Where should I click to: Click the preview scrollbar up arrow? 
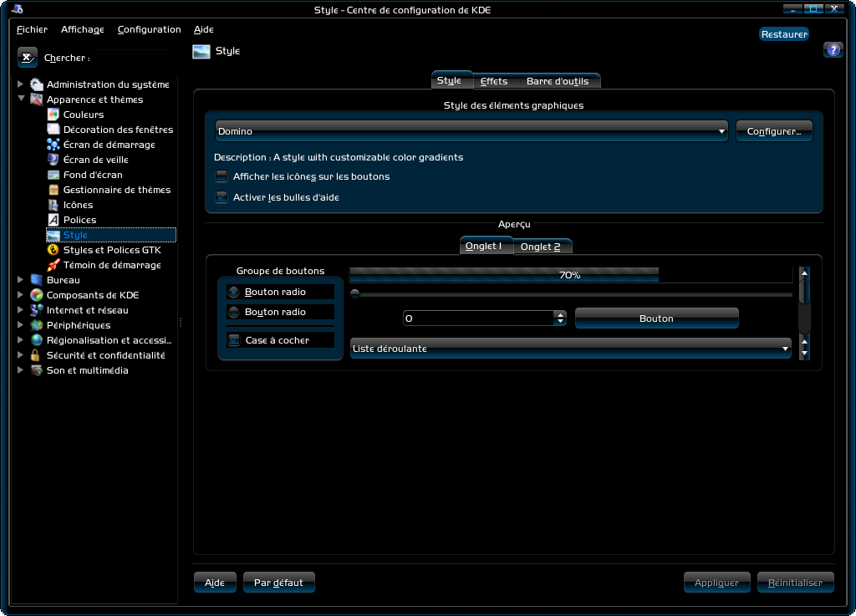tap(804, 272)
